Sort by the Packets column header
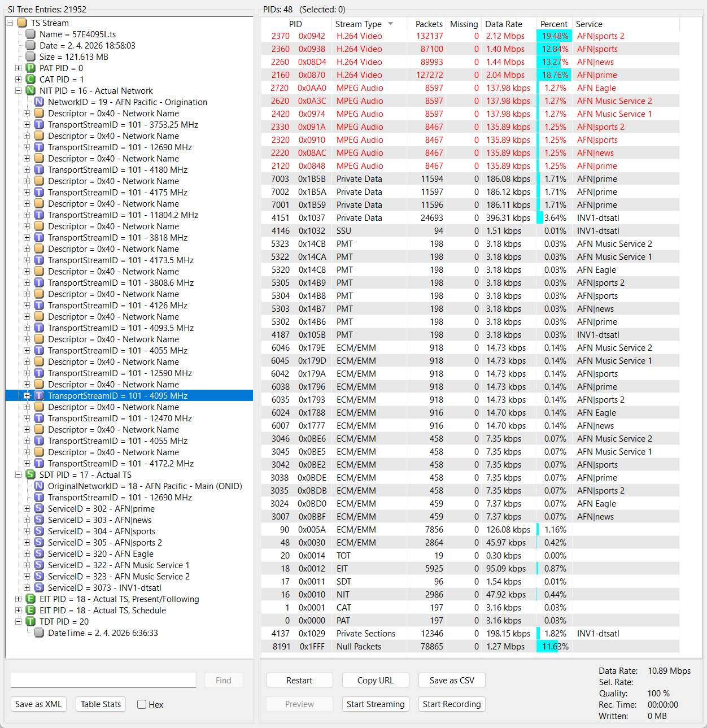707x728 pixels. [429, 24]
